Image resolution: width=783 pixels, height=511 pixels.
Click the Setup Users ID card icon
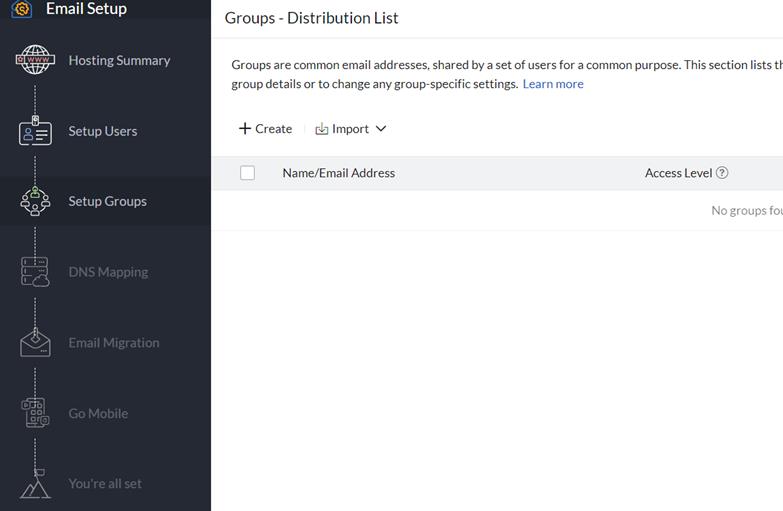(x=35, y=131)
